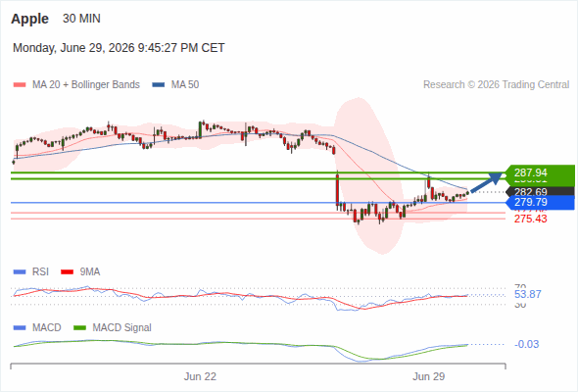Screen dimensions: 578x392
Task: Click the MA 50 legend label
Action: click(185, 85)
